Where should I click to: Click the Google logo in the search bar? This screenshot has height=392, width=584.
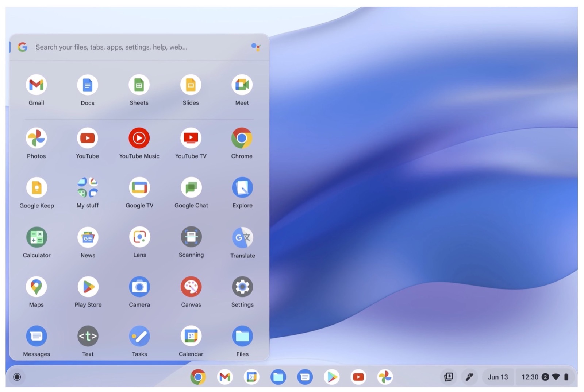click(23, 47)
